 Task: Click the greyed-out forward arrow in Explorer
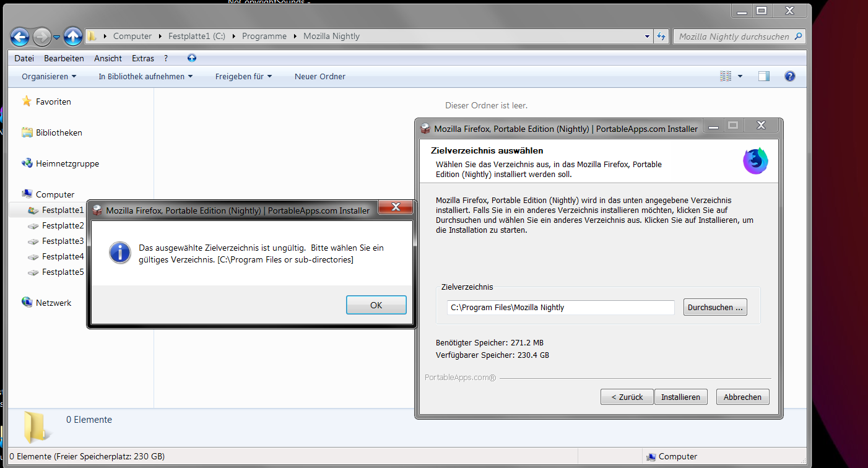(x=41, y=37)
